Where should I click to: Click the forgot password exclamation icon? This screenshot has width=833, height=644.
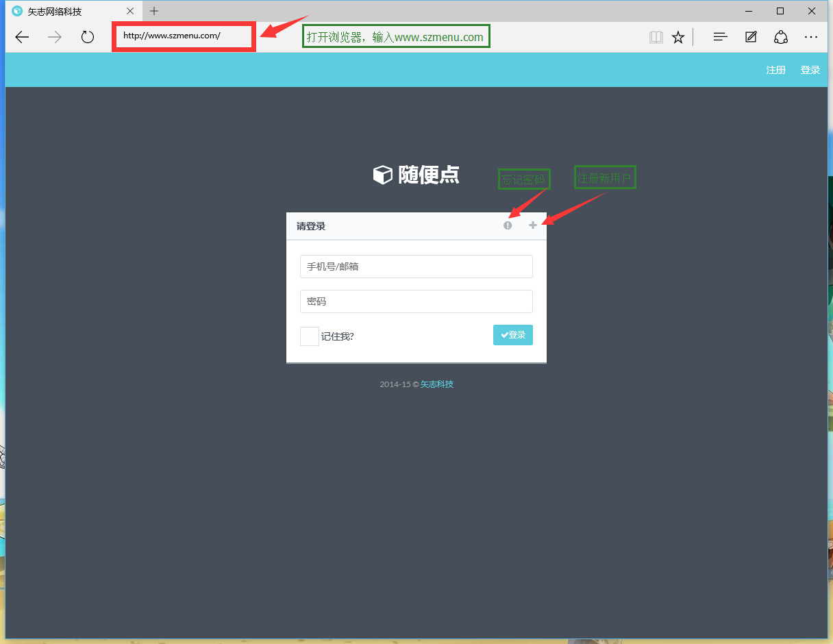(x=508, y=225)
